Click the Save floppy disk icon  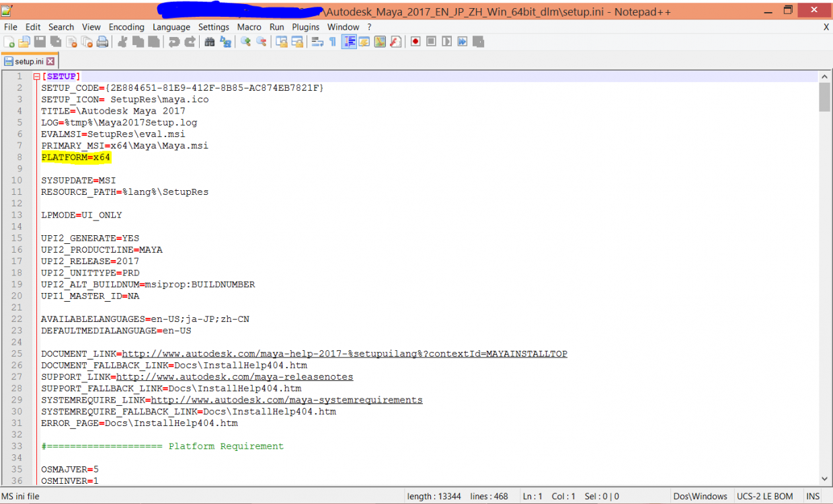[40, 42]
